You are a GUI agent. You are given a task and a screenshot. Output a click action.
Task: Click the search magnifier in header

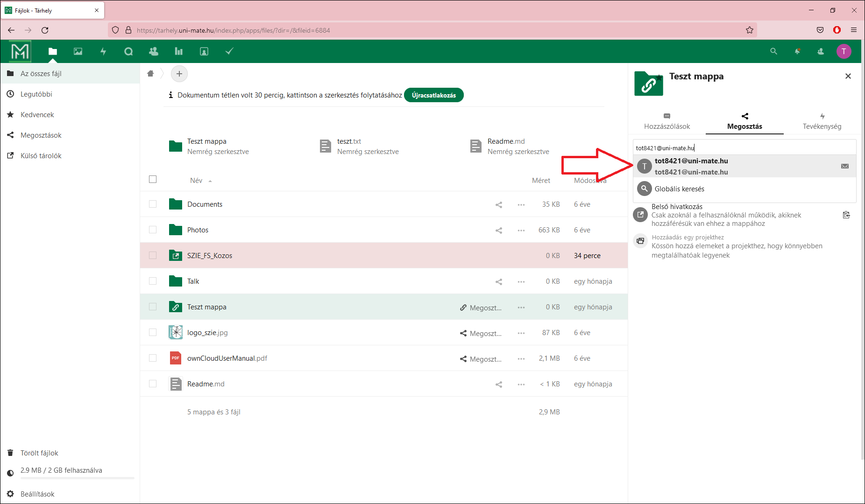pos(773,51)
